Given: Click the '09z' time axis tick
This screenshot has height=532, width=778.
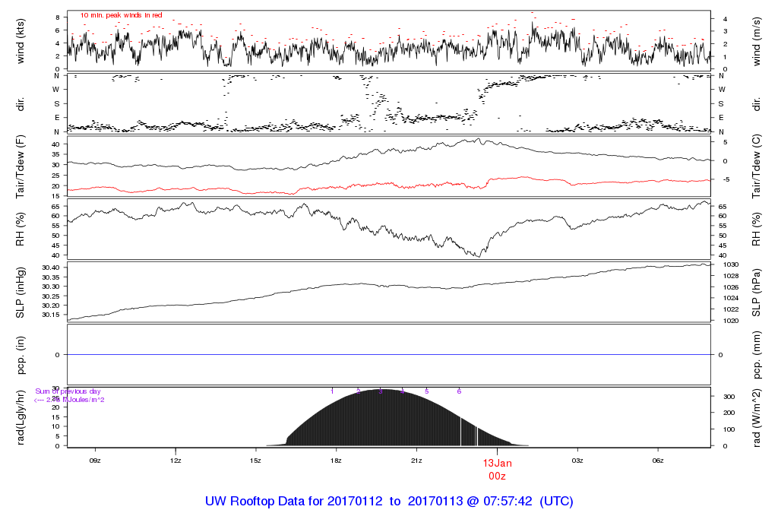Looking at the screenshot, I should coord(95,461).
